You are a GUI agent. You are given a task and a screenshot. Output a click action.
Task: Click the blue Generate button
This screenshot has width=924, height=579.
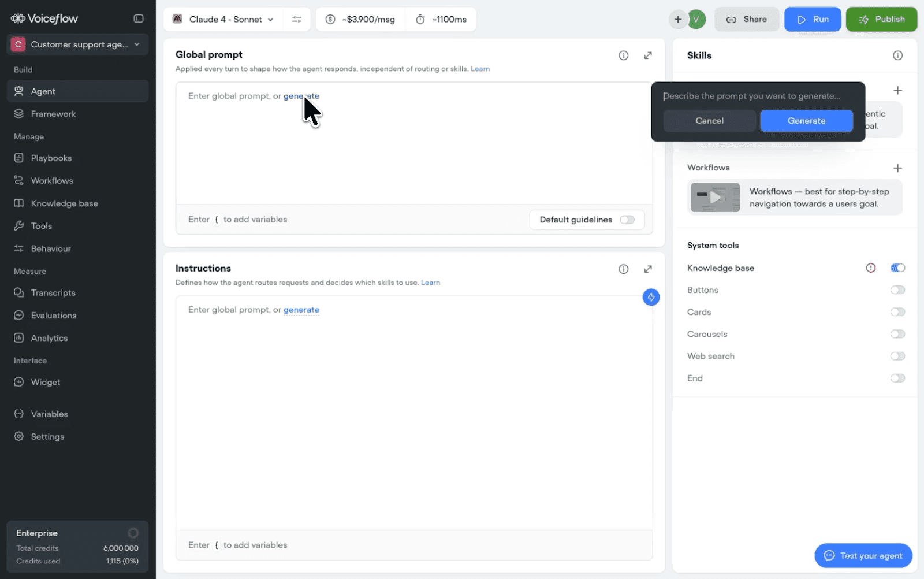(806, 121)
